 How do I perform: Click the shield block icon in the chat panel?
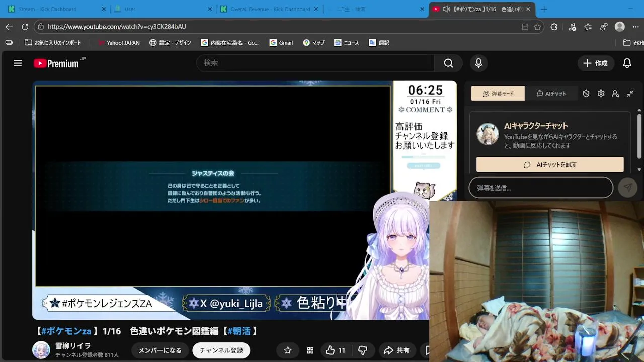tap(586, 94)
